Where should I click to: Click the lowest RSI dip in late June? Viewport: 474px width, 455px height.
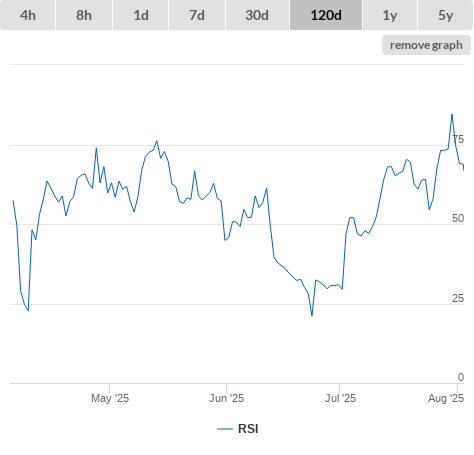click(312, 315)
